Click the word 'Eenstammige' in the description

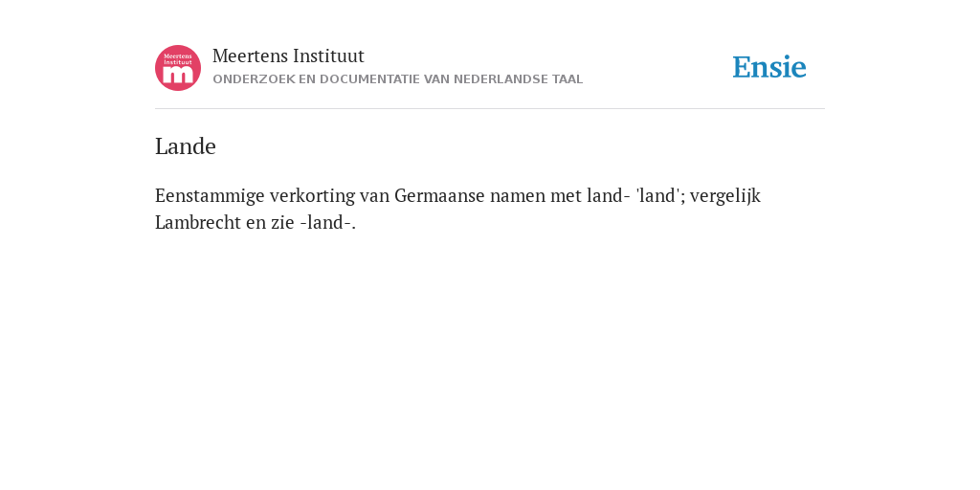click(x=210, y=196)
